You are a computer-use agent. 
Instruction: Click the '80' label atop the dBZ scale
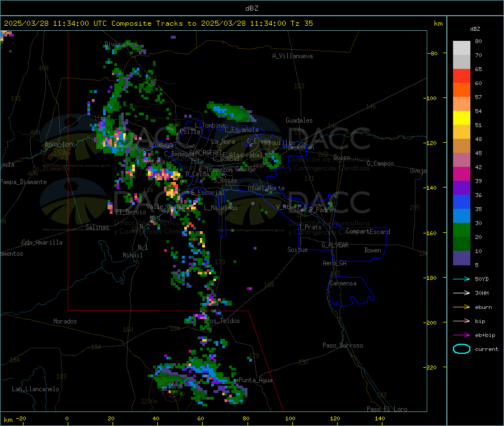tap(478, 41)
